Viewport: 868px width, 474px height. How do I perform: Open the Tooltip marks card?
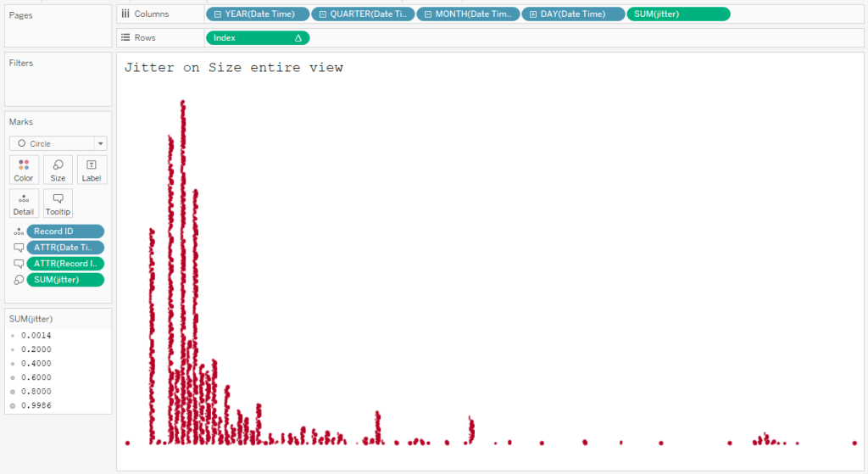pos(58,204)
